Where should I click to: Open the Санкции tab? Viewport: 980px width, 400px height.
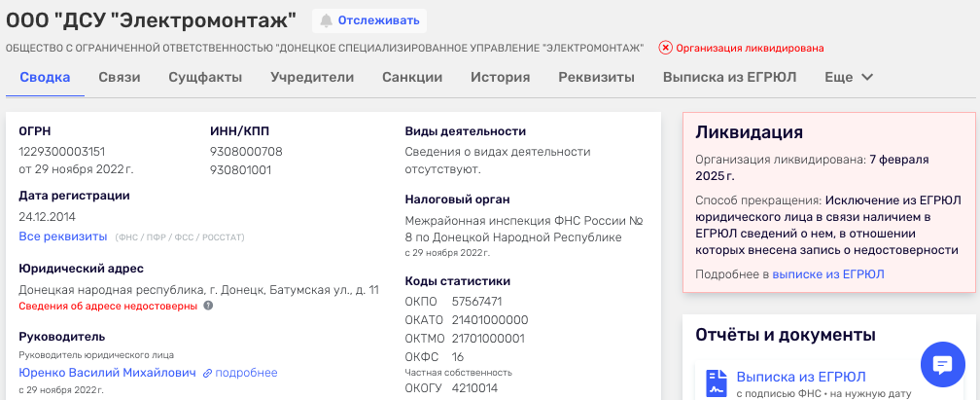pos(412,78)
